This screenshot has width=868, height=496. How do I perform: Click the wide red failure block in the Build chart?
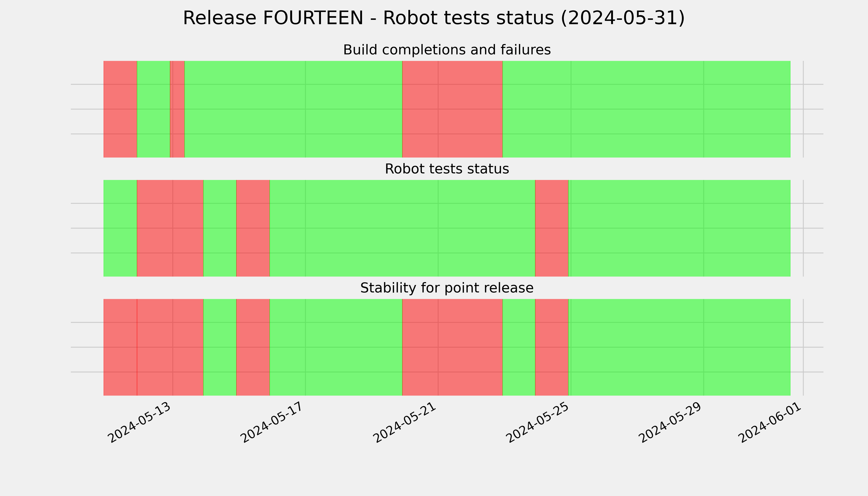click(x=452, y=109)
